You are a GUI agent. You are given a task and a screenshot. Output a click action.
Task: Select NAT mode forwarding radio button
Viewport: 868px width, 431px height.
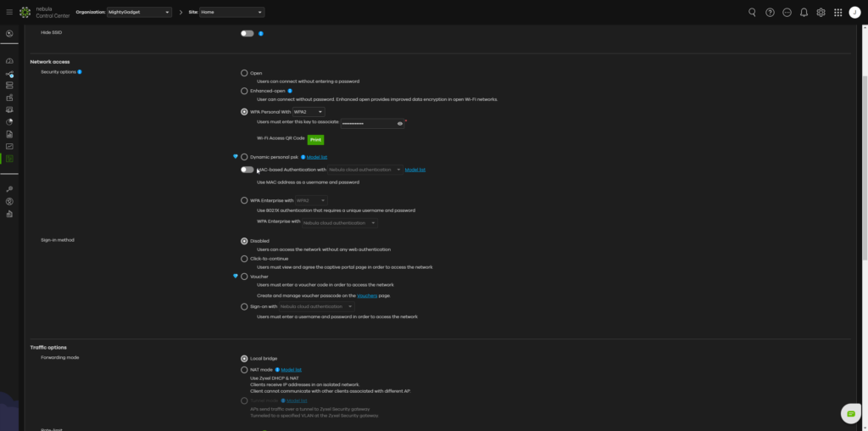point(244,370)
